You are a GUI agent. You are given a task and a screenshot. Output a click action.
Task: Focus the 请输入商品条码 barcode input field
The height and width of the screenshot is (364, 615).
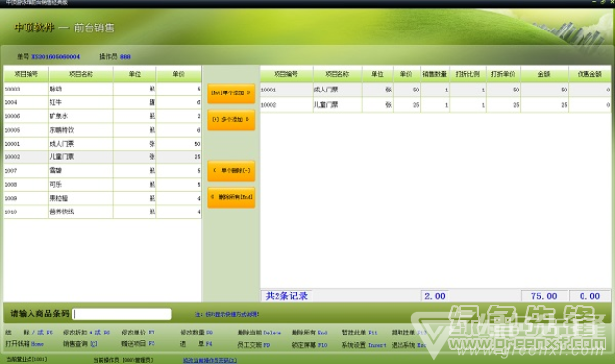point(122,314)
